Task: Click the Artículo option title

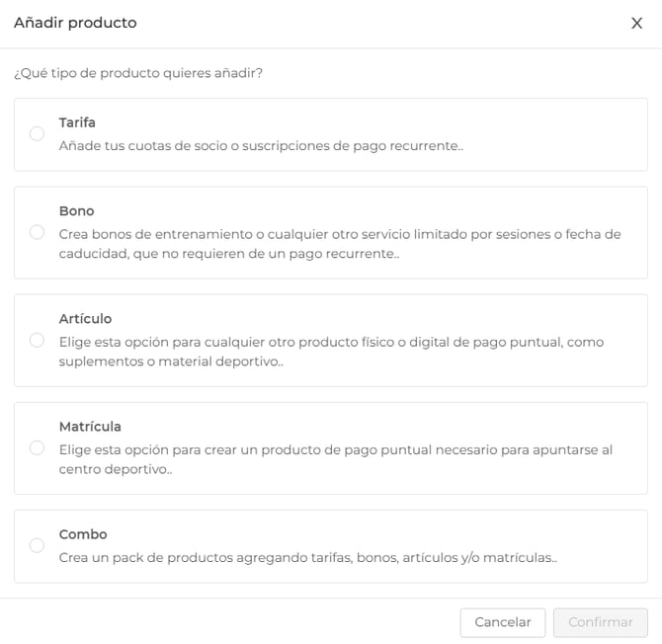Action: pyautogui.click(x=85, y=319)
